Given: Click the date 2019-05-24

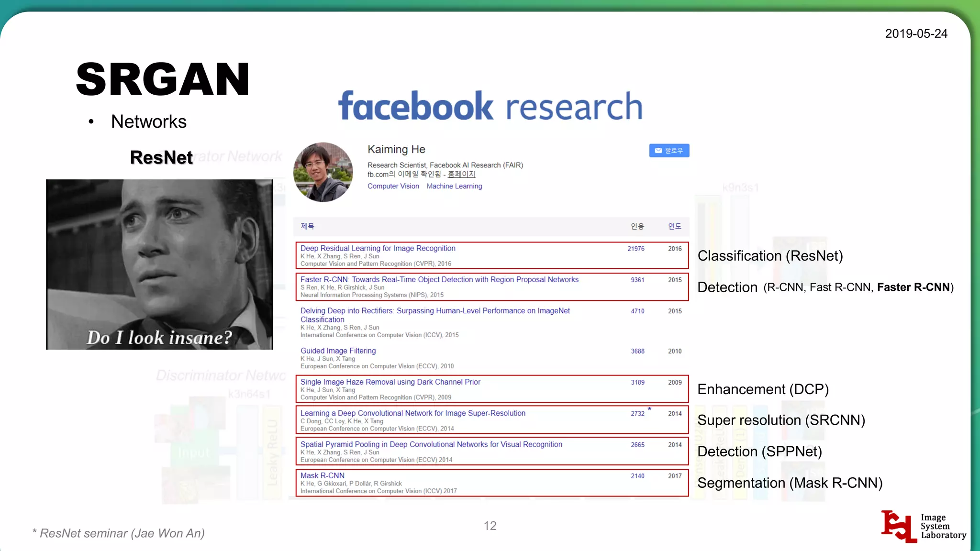Looking at the screenshot, I should [916, 33].
